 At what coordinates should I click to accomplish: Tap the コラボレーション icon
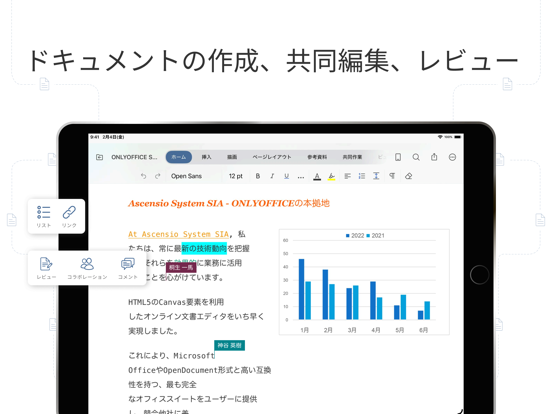[x=87, y=268]
